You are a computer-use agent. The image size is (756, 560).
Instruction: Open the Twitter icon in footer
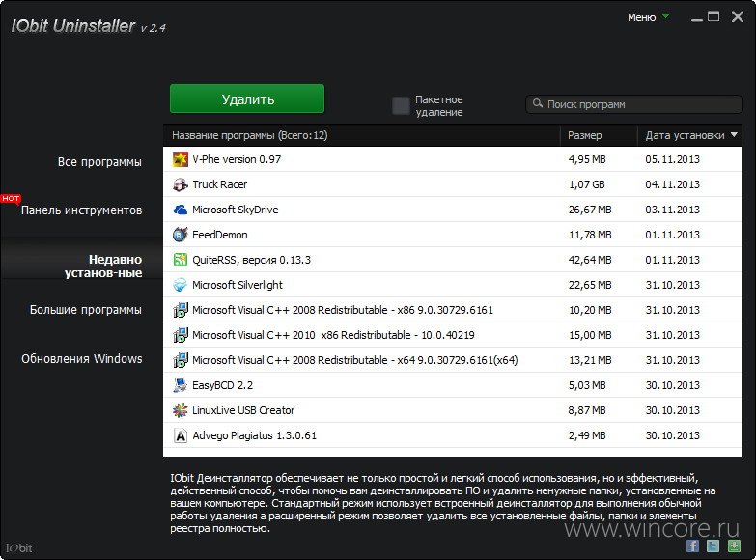pyautogui.click(x=714, y=546)
